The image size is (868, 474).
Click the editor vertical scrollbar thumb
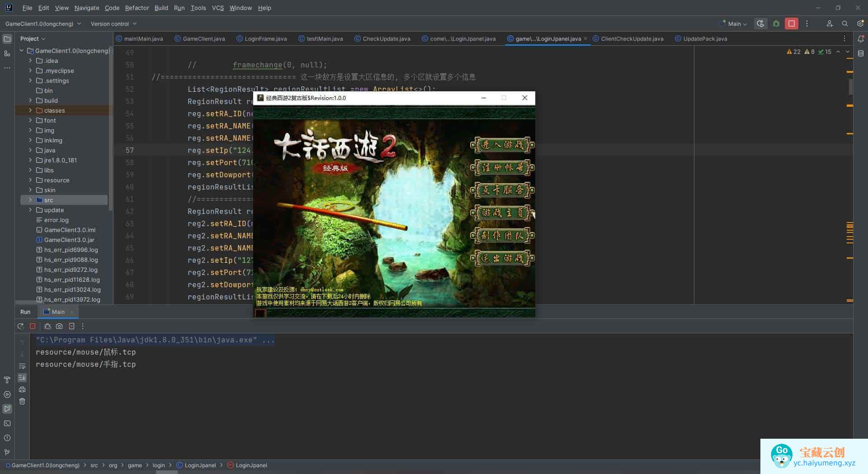click(x=850, y=86)
